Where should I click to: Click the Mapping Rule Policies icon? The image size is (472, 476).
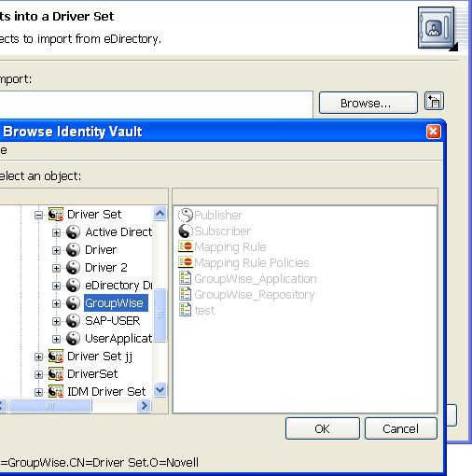point(186,262)
